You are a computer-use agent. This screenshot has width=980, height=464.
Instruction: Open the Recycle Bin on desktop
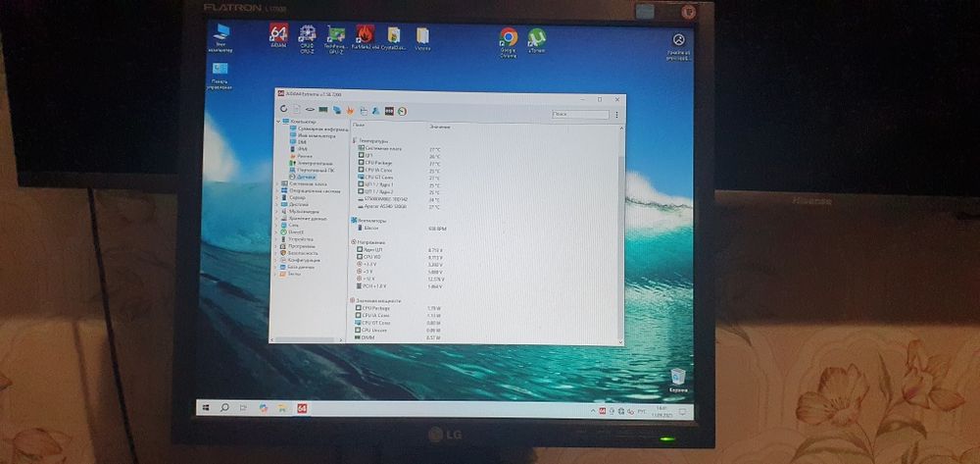(x=677, y=381)
